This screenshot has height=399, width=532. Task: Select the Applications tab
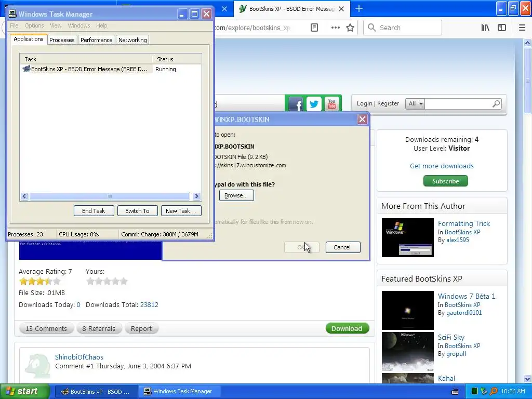click(x=29, y=39)
